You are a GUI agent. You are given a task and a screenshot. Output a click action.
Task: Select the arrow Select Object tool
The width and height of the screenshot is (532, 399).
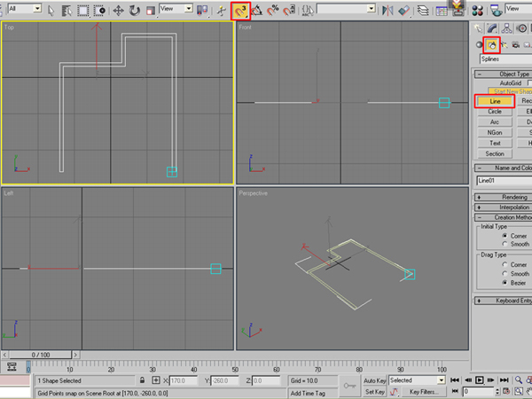coord(51,11)
